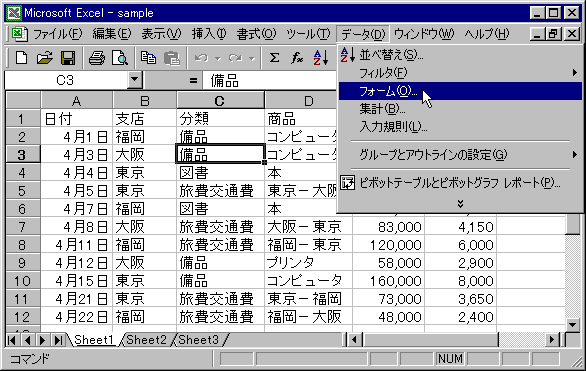Select column D header
The image size is (586, 371).
click(309, 101)
